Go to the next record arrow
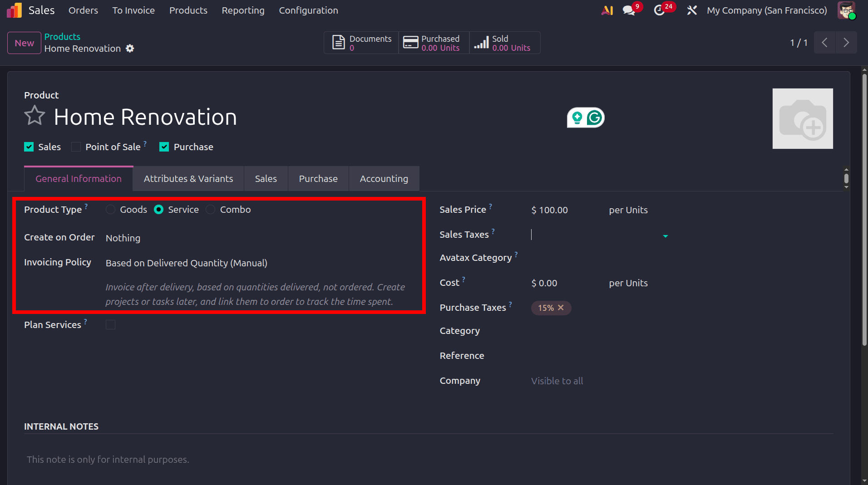 (846, 43)
